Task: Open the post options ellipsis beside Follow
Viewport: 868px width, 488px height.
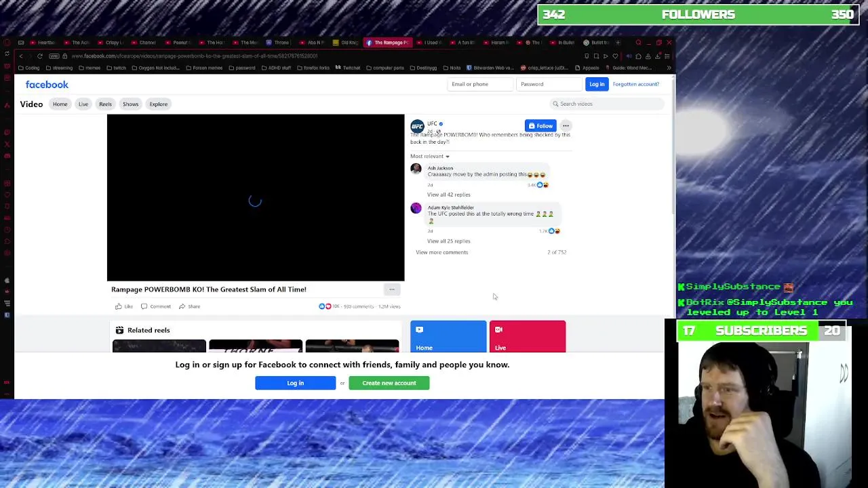Action: tap(566, 126)
